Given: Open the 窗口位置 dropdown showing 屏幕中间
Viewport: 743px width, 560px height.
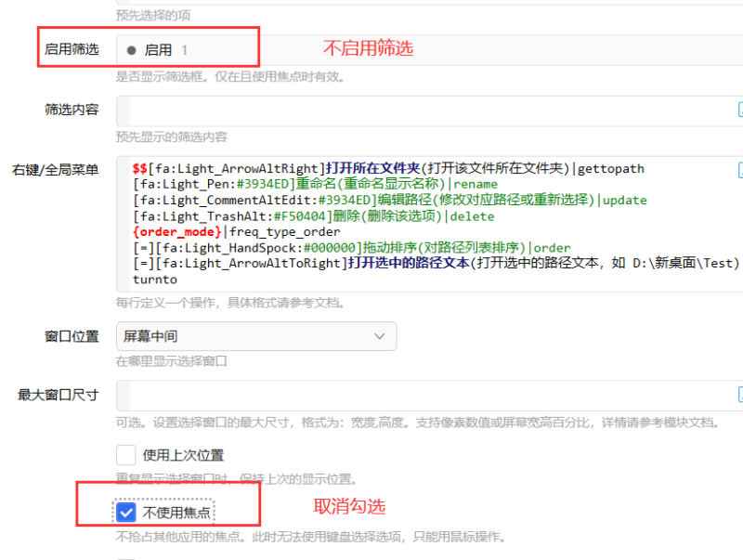Looking at the screenshot, I should (x=256, y=336).
